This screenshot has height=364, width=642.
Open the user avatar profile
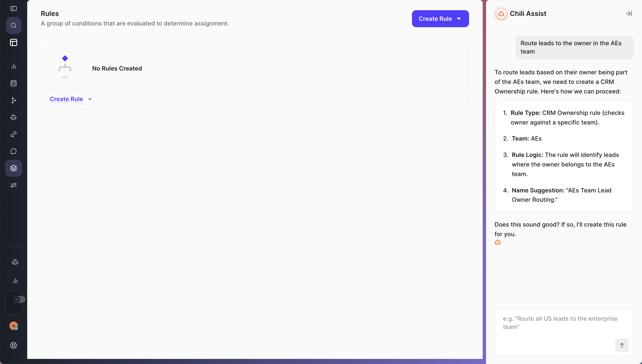[14, 326]
